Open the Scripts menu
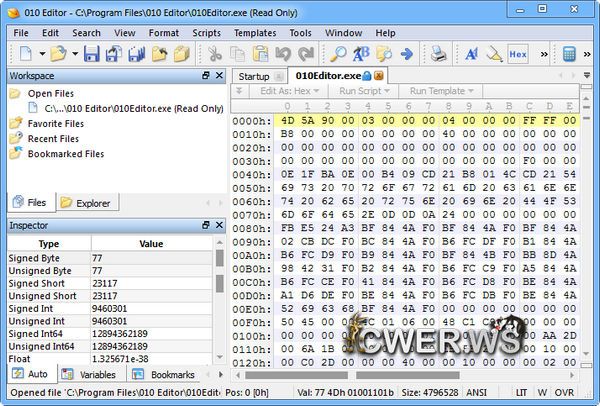 coord(207,33)
